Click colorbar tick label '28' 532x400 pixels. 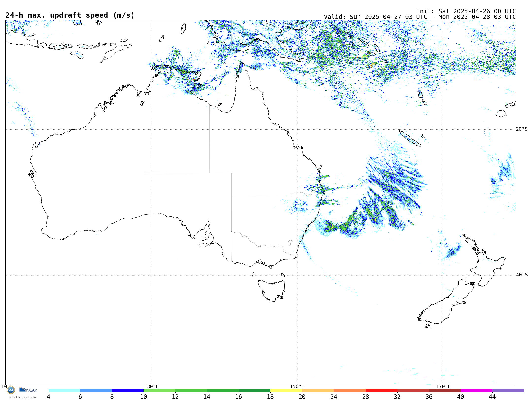click(366, 397)
